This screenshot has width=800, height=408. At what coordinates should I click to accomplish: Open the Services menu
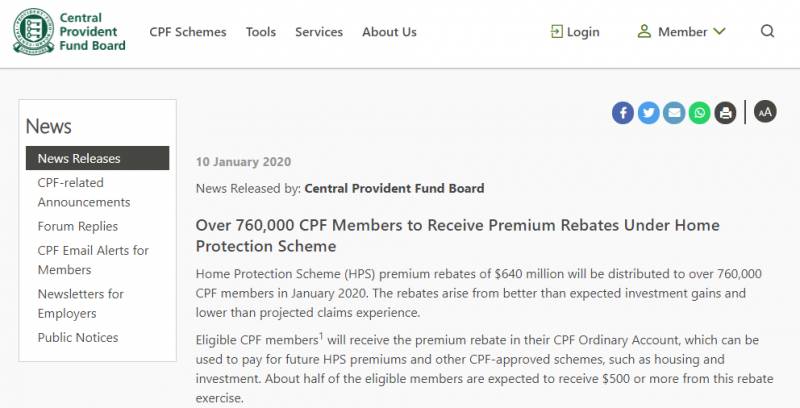coord(319,32)
